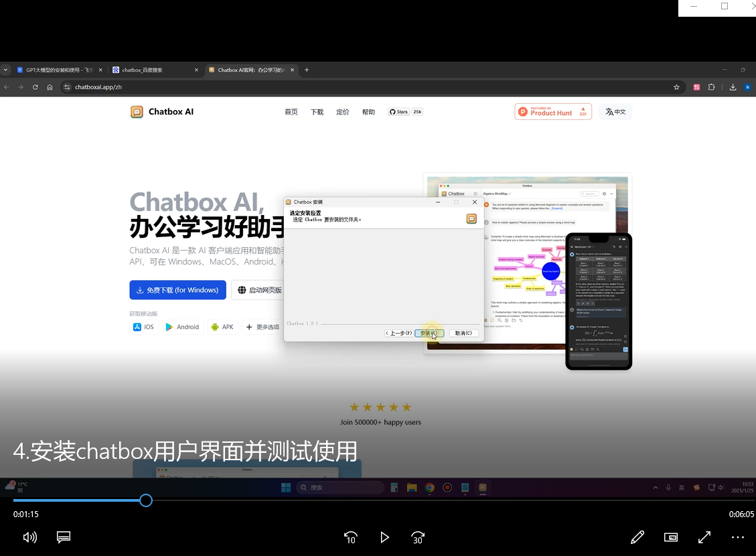
Task: Open the 定价 pricing page
Action: 343,112
